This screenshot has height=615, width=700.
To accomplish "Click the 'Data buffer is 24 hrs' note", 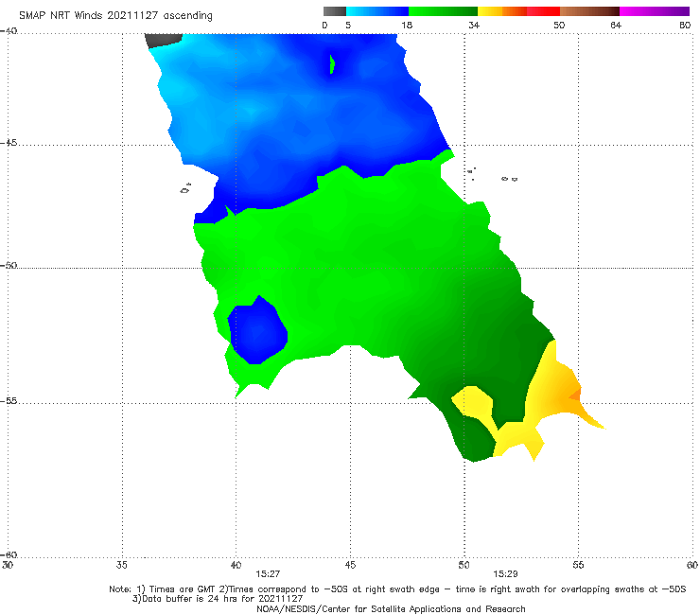I will [x=218, y=599].
